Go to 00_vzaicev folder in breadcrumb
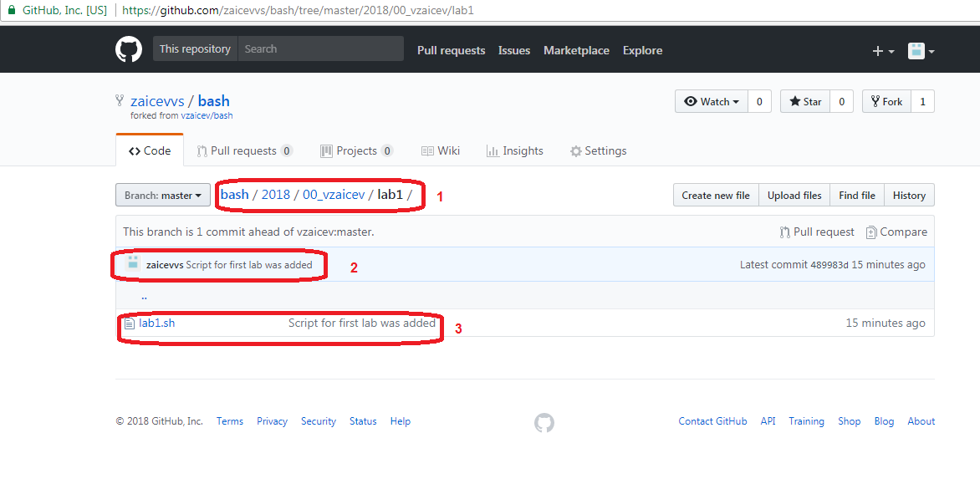The height and width of the screenshot is (489, 980). (x=334, y=194)
